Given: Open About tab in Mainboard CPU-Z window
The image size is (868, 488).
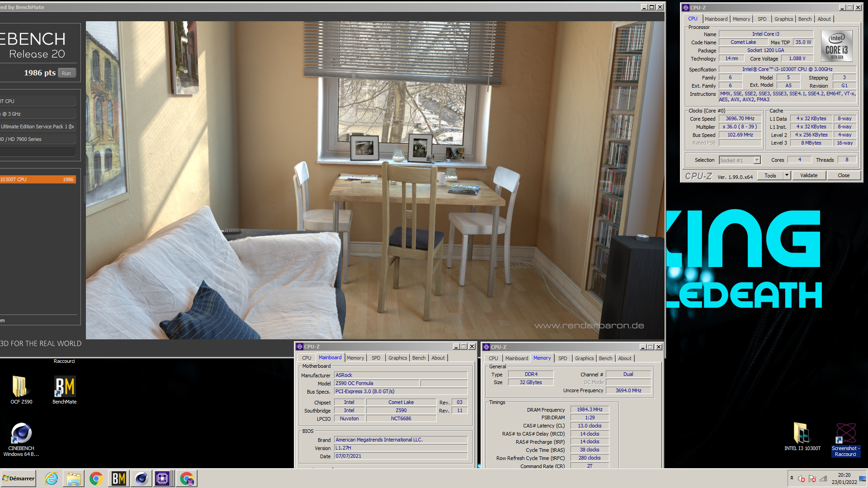Looking at the screenshot, I should point(438,358).
